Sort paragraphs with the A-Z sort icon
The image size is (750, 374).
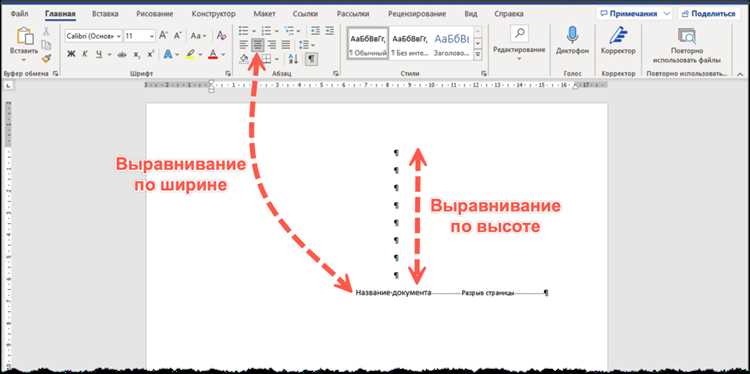click(x=293, y=59)
